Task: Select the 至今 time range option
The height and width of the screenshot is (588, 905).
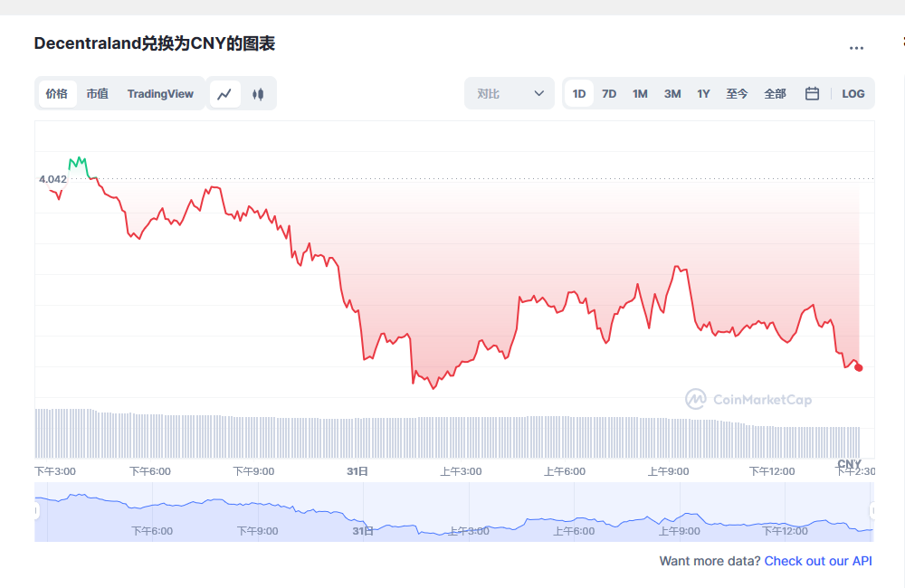Action: 738,93
